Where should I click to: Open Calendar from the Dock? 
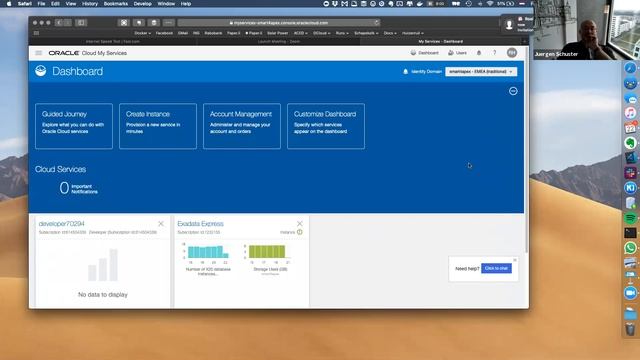pyautogui.click(x=630, y=128)
